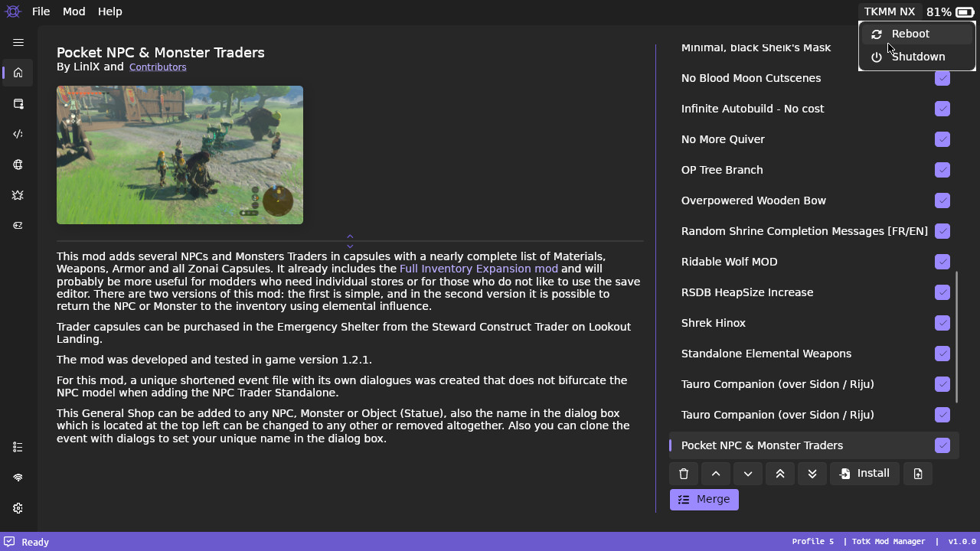Open the Full Inventory Expansion mod link
This screenshot has width=980, height=551.
[479, 269]
